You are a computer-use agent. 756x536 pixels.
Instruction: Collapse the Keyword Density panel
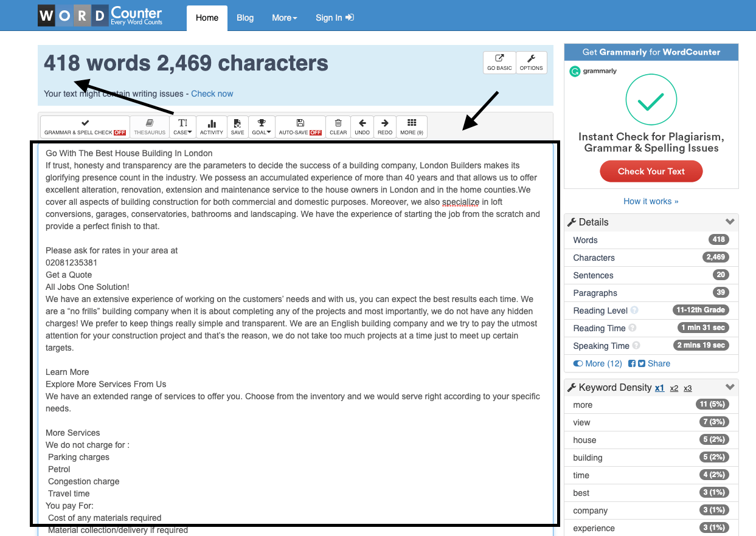pos(730,387)
